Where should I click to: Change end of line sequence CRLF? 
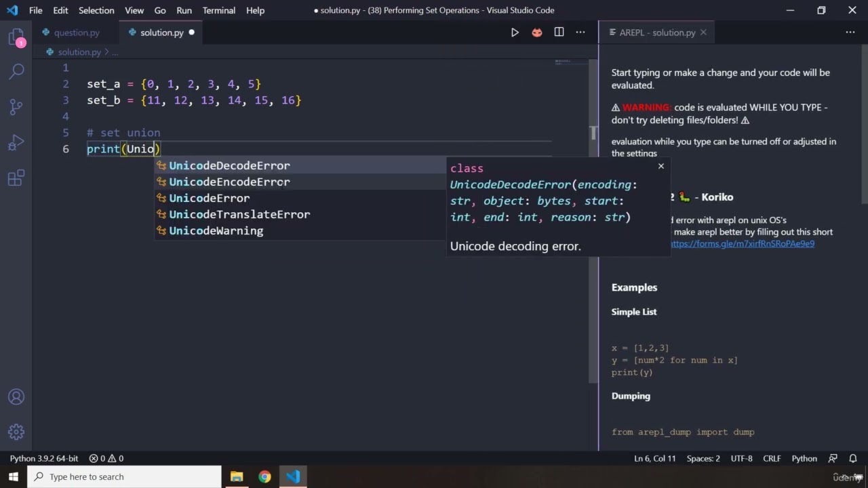[x=772, y=458]
